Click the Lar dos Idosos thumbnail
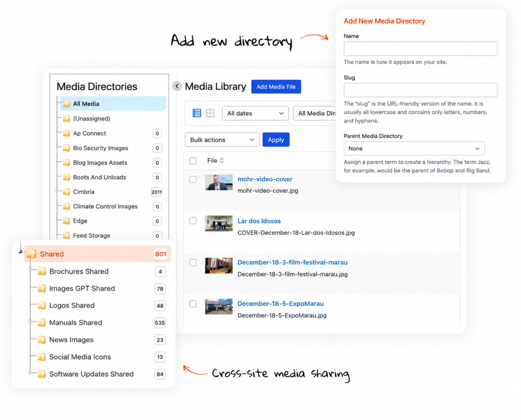The height and width of the screenshot is (420, 521). pos(218,223)
